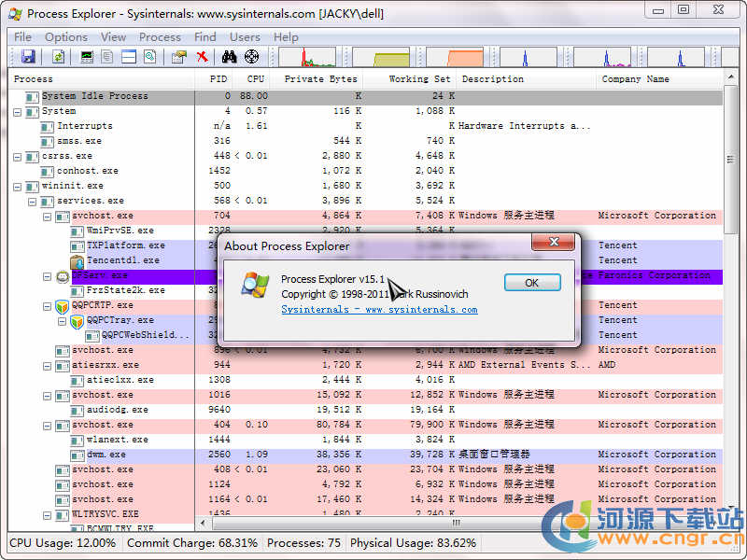The width and height of the screenshot is (747, 560).
Task: Click the Tencentdl.exe process icon
Action: (x=78, y=260)
